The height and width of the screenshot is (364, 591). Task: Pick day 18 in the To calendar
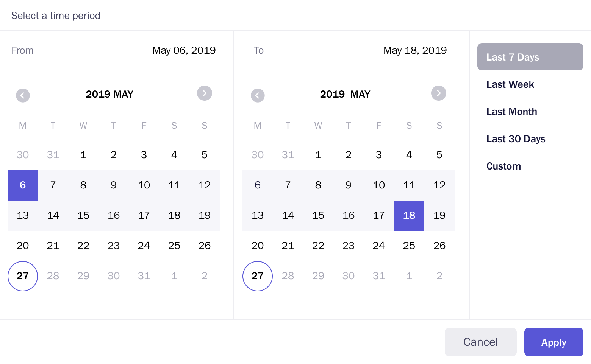click(409, 215)
